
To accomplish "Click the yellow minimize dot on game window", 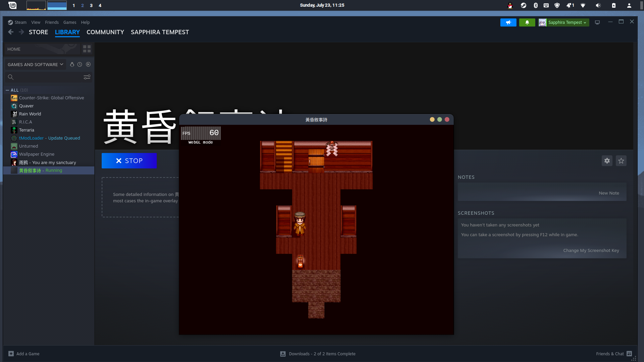I will [432, 119].
